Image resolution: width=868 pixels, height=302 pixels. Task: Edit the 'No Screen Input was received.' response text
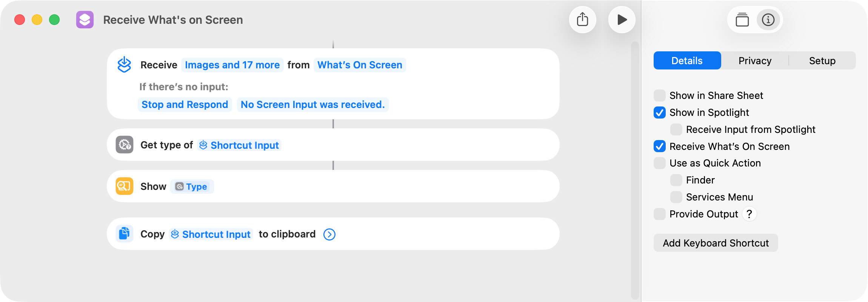(x=312, y=105)
